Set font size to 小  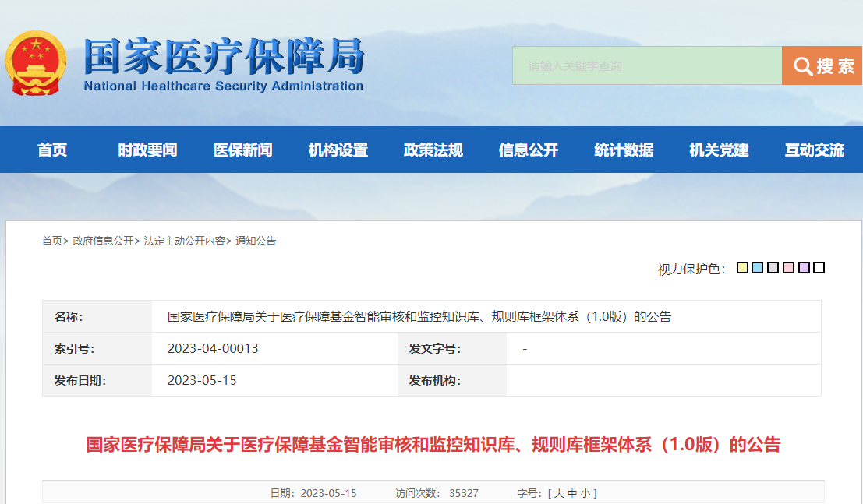(585, 493)
